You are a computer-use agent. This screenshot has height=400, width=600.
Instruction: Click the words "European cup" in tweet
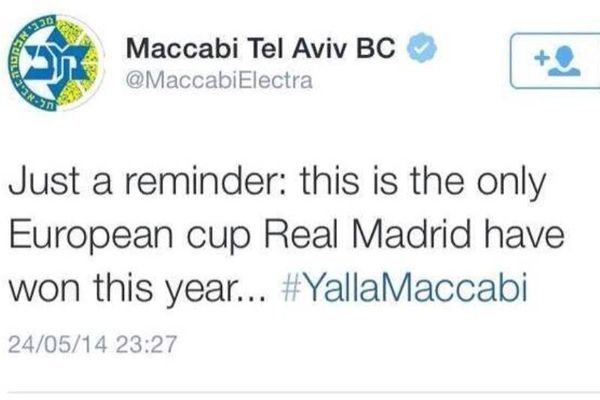(x=129, y=236)
